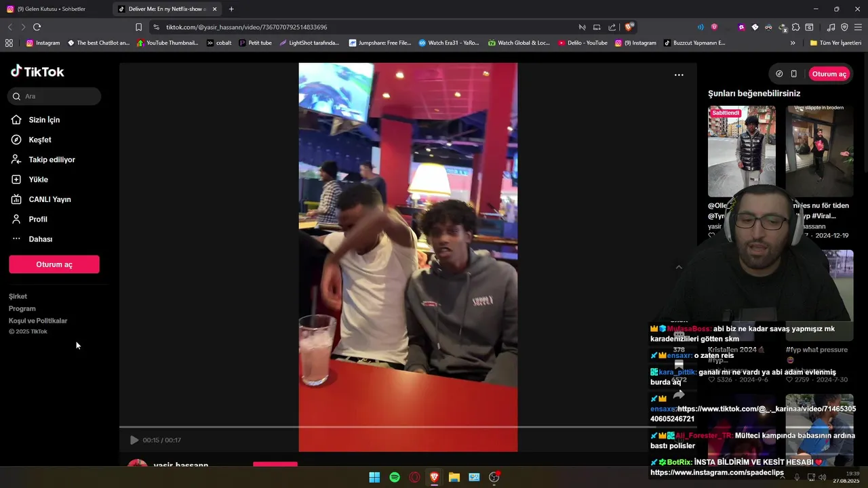Open Spotify from the taskbar
This screenshot has width=868, height=488.
click(395, 477)
